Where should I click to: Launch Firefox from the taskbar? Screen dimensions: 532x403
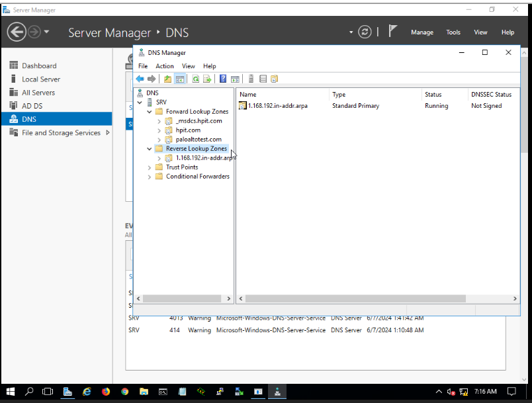106,392
